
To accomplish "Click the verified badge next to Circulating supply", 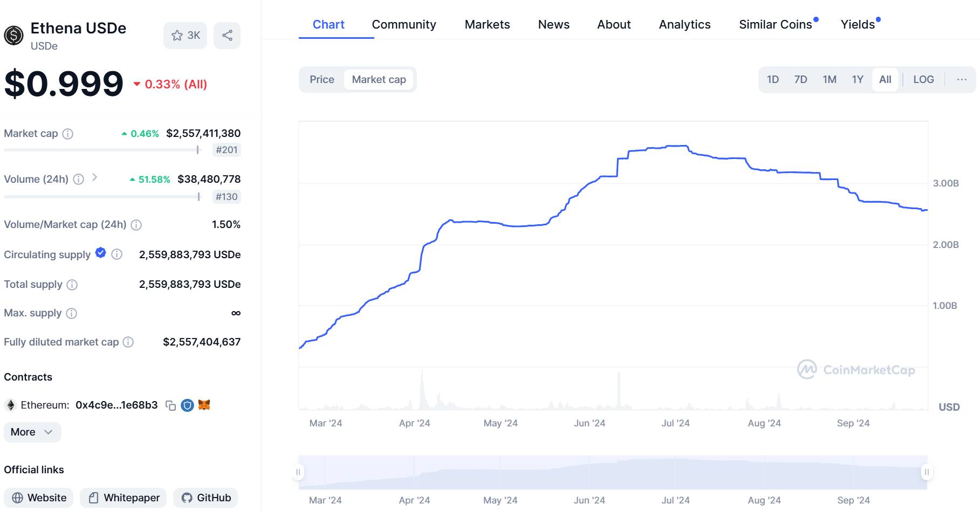I will [100, 252].
